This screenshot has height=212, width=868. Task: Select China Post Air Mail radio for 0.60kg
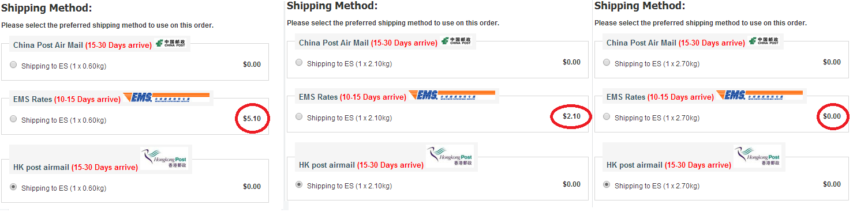(x=13, y=65)
